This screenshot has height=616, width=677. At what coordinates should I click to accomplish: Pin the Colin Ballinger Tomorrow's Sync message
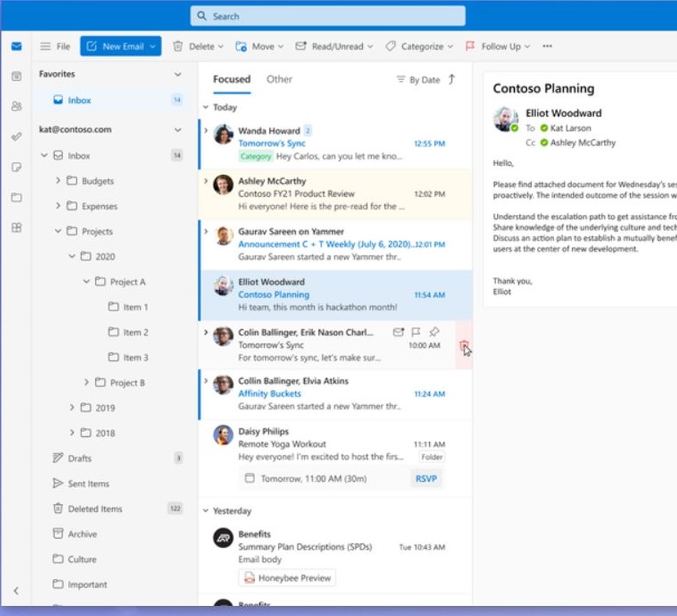click(x=434, y=332)
